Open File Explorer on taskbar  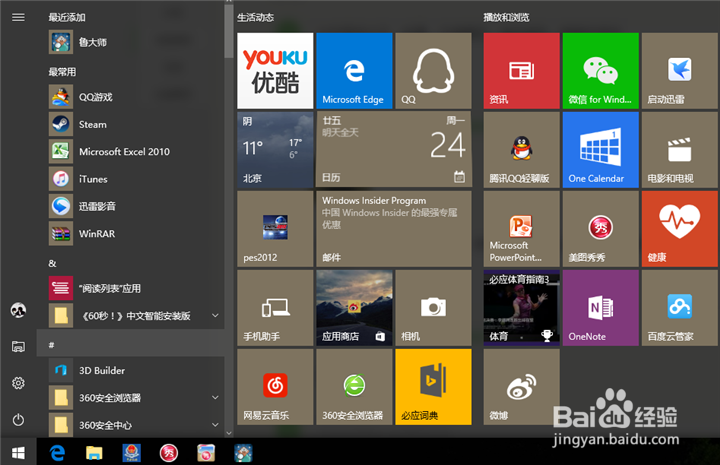[94, 453]
